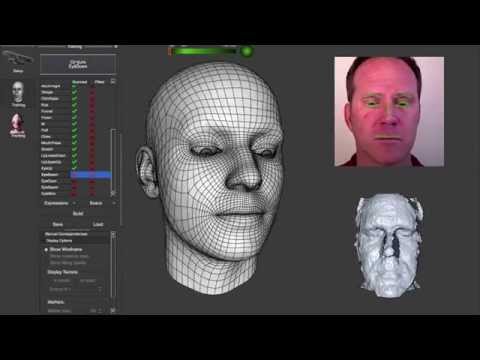480x360 pixels.
Task: Click the large Capture button
Action: click(78, 64)
